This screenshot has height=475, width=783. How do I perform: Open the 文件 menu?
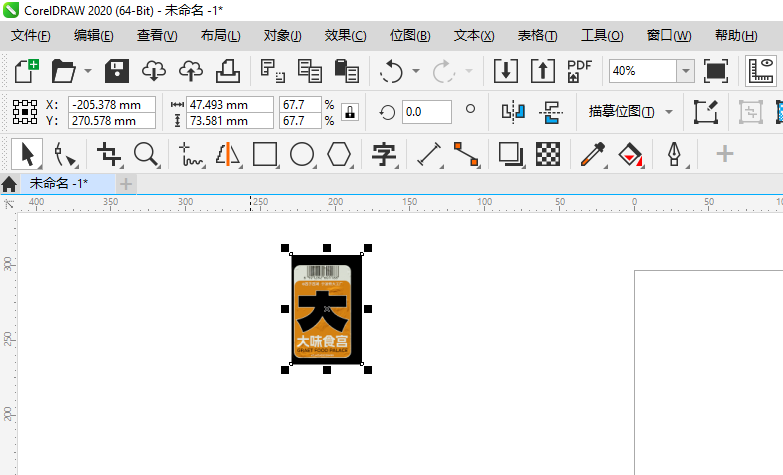tap(30, 35)
